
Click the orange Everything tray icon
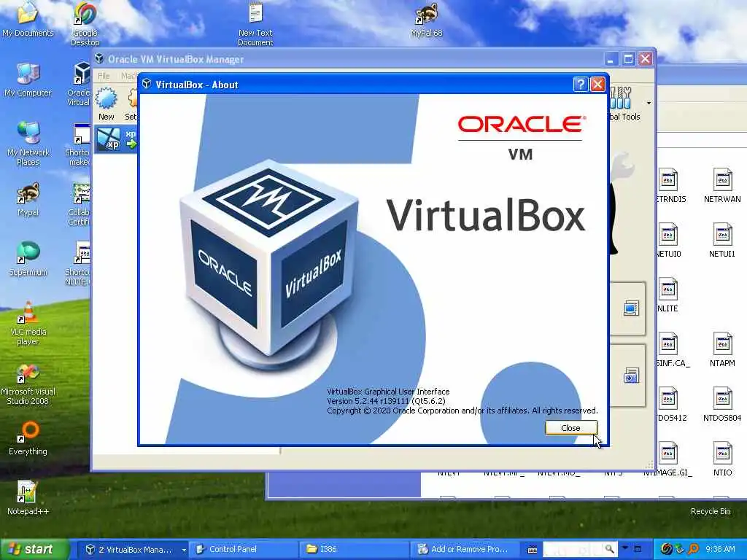click(693, 550)
